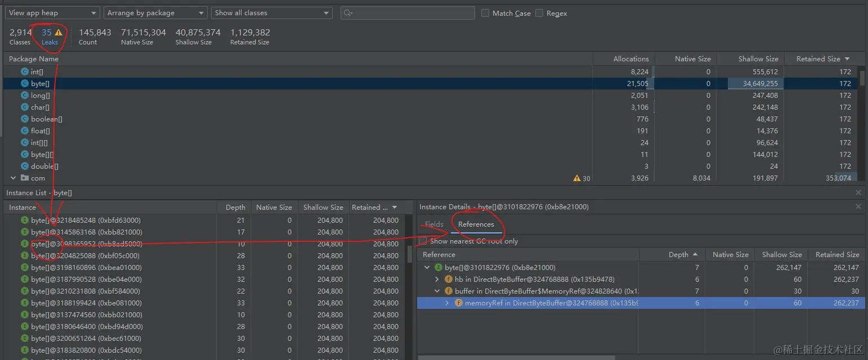Toggle Show nearest GC root only
Viewport: 868px width, 360px height.
[x=423, y=241]
